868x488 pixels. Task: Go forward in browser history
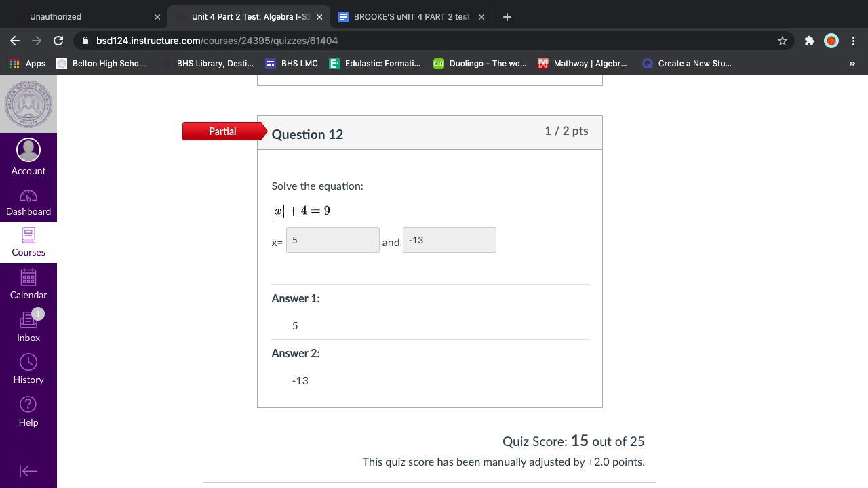click(37, 41)
